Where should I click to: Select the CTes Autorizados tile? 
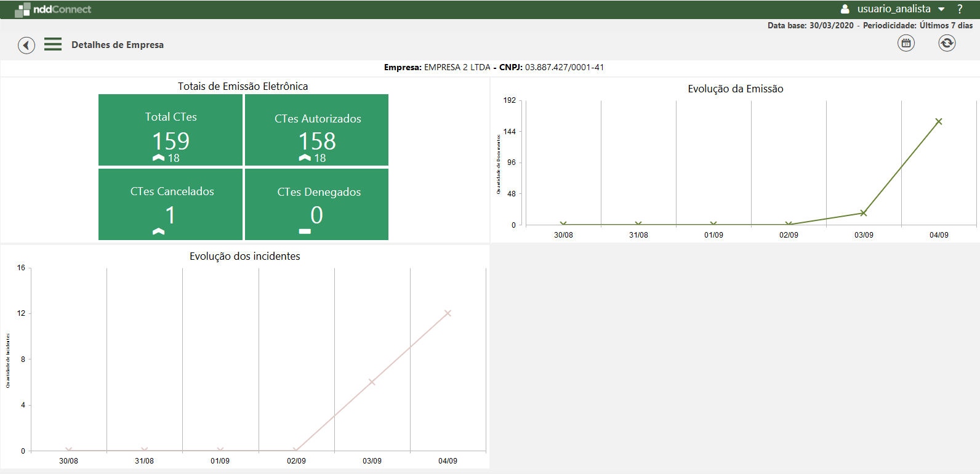[317, 130]
